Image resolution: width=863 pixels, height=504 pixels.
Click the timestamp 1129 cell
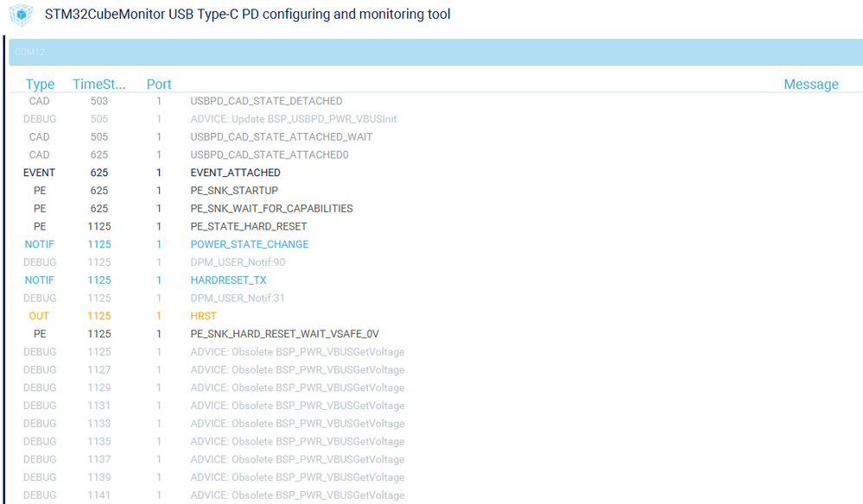click(x=99, y=387)
